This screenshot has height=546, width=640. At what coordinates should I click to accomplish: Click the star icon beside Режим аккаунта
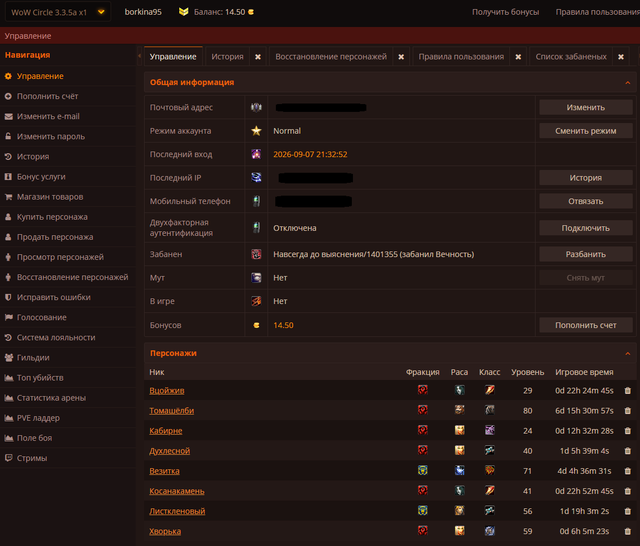(x=256, y=131)
